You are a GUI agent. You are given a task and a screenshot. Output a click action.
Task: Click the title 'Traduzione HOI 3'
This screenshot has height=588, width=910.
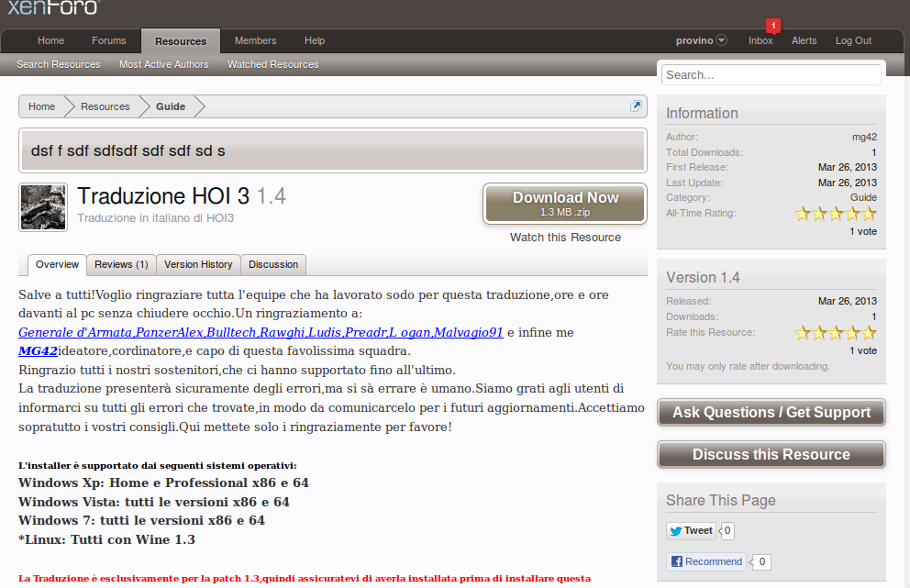coord(163,196)
